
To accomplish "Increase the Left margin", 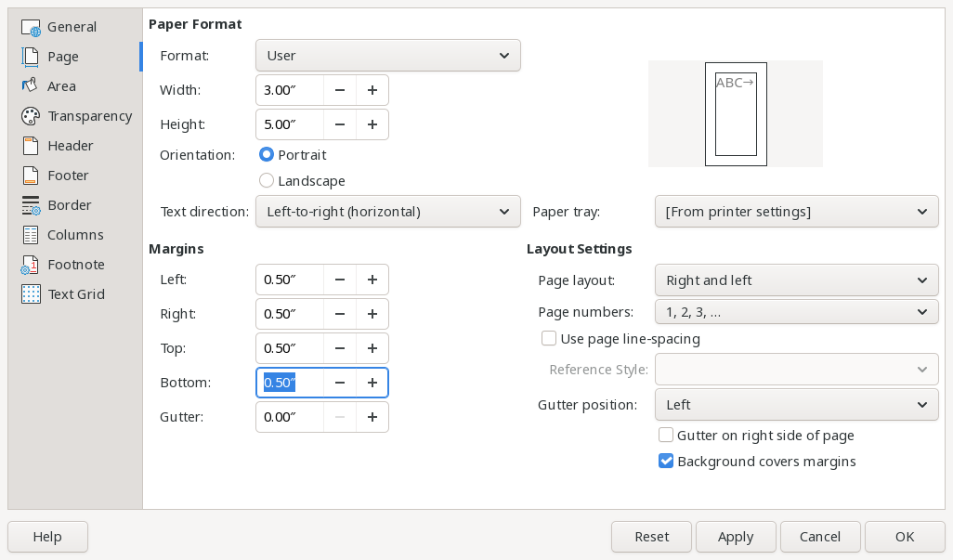I will 372,280.
